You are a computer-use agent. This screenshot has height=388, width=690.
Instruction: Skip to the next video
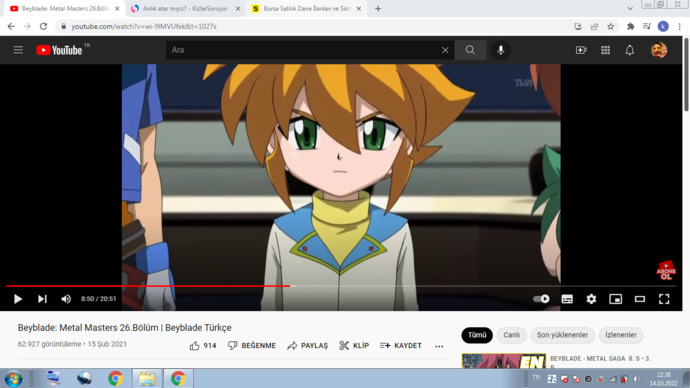coord(42,299)
